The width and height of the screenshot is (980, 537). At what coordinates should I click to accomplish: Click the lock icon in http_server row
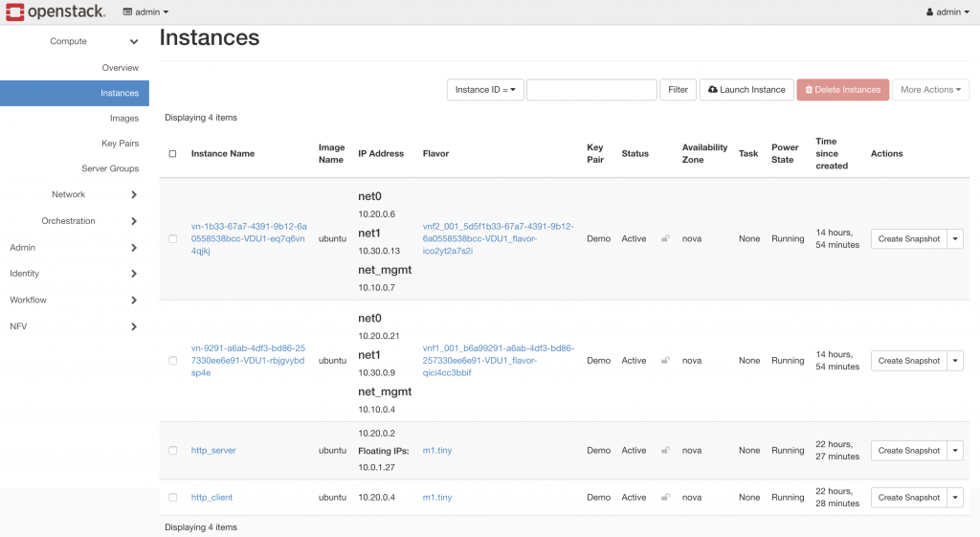pyautogui.click(x=665, y=451)
